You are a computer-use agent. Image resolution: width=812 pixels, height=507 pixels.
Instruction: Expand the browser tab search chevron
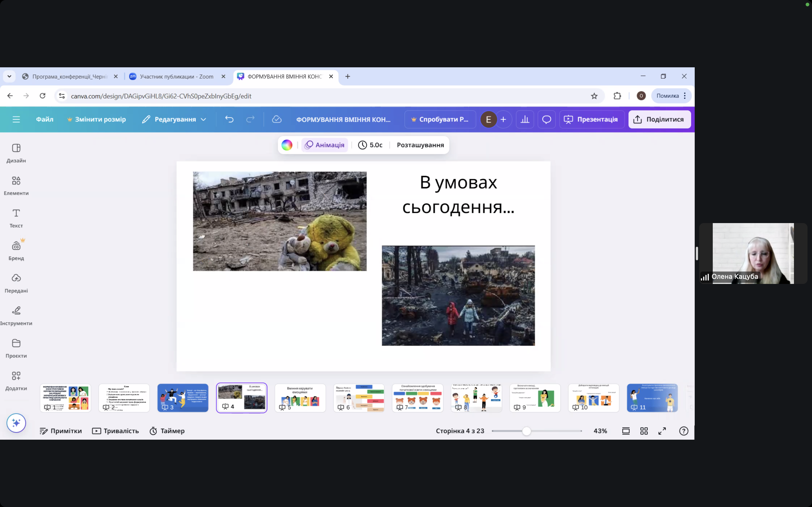(x=9, y=76)
